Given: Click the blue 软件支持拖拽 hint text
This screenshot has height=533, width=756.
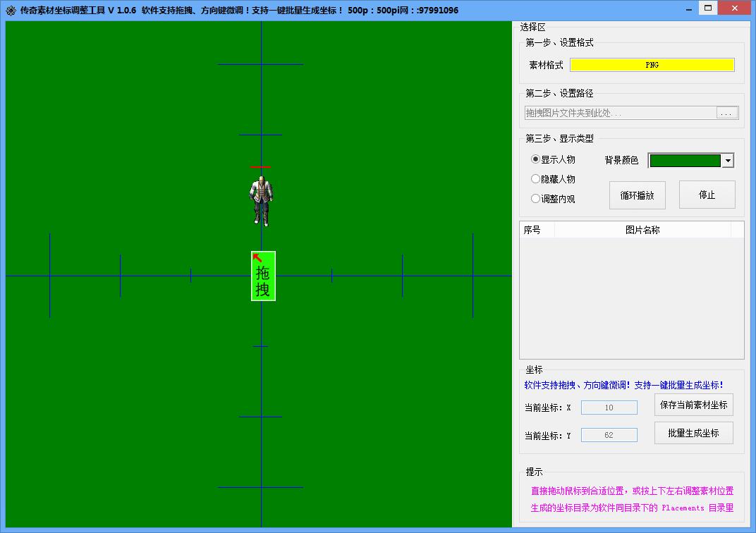Looking at the screenshot, I should click(623, 385).
